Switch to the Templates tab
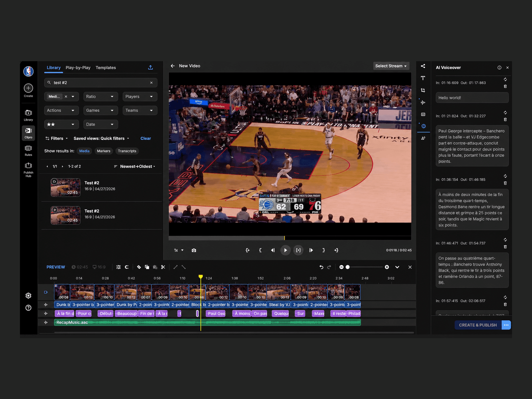Viewport: 532px width, 399px height. click(x=106, y=67)
